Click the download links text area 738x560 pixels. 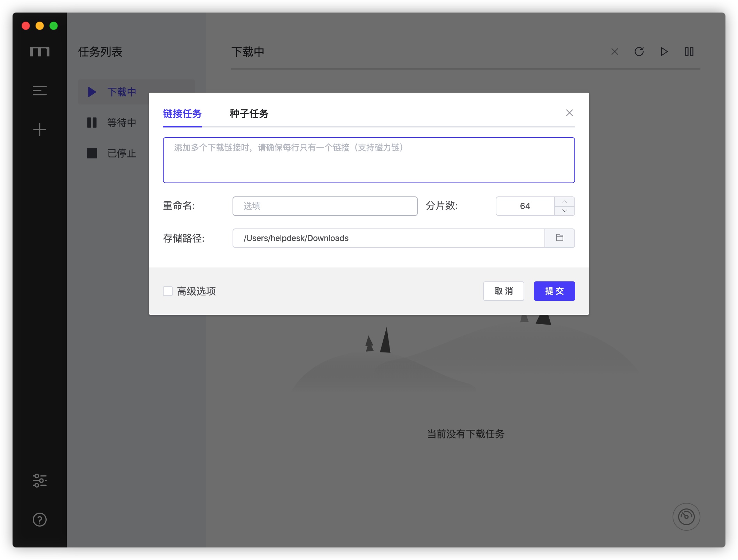coord(369,160)
